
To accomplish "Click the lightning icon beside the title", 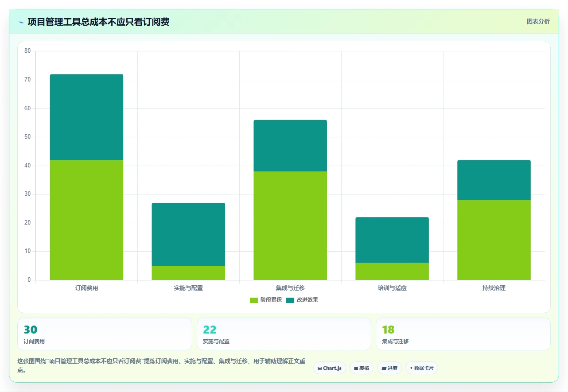I will pos(21,22).
